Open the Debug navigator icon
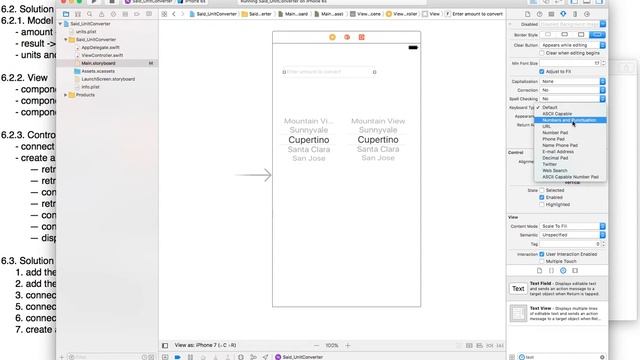 [125, 14]
